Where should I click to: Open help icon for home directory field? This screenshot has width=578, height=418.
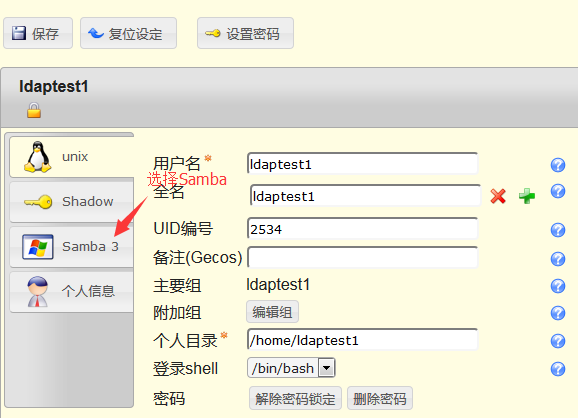pos(558,341)
